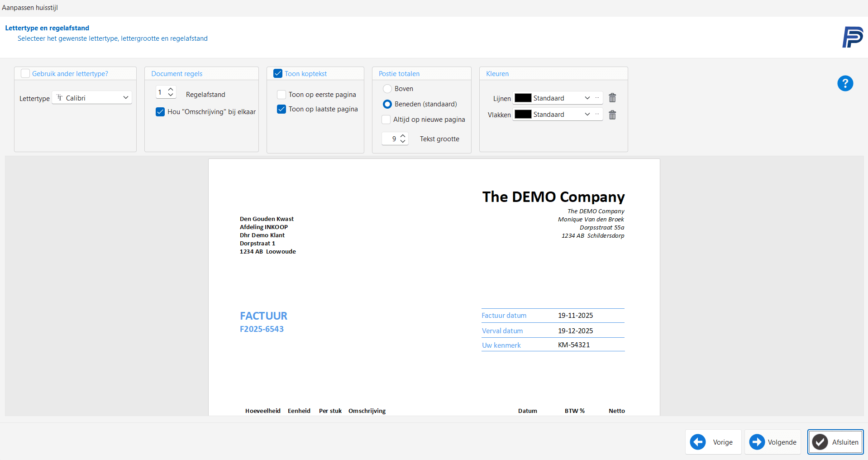The width and height of the screenshot is (868, 460).
Task: Open more options for Vlakken color
Action: click(x=597, y=114)
